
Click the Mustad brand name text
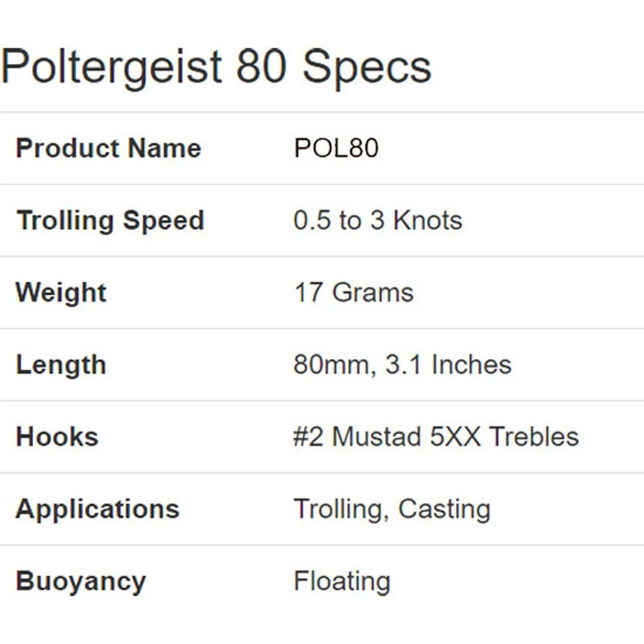(x=377, y=437)
